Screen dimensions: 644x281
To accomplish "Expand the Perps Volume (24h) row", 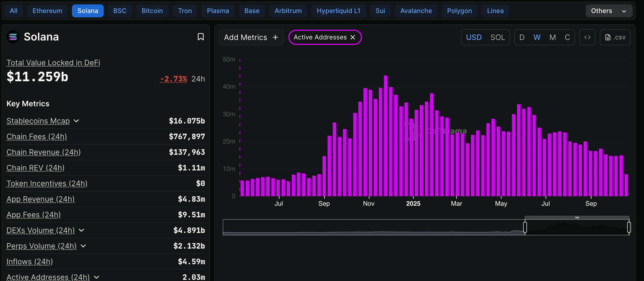I will point(83,246).
